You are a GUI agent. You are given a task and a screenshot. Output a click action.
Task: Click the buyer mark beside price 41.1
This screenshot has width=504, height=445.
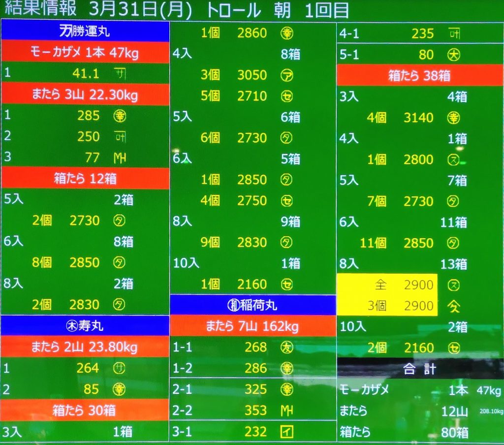point(120,74)
